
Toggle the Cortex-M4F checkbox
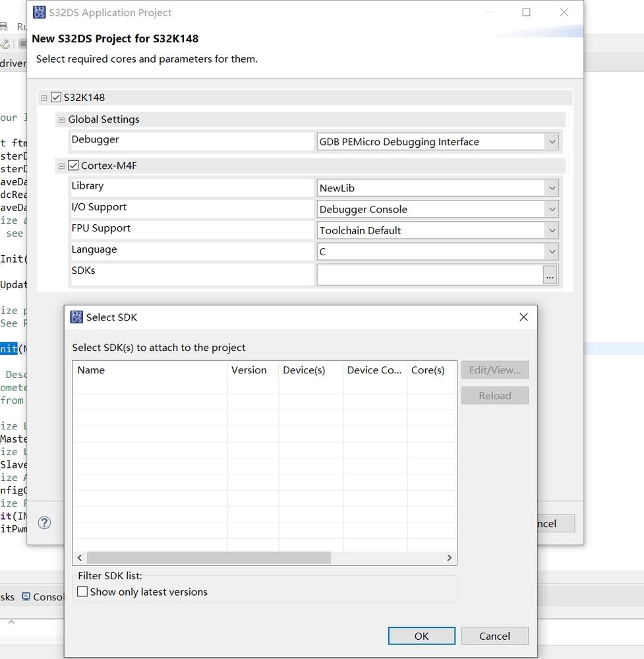point(73,165)
